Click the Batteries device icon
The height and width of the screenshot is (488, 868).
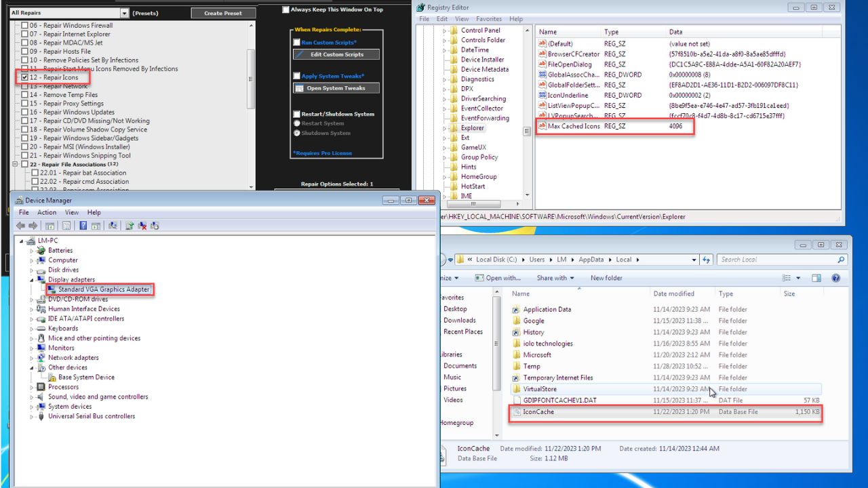pyautogui.click(x=42, y=250)
